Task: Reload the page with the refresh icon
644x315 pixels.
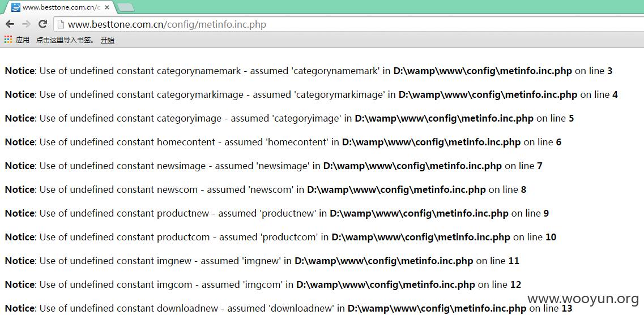Action: 42,24
